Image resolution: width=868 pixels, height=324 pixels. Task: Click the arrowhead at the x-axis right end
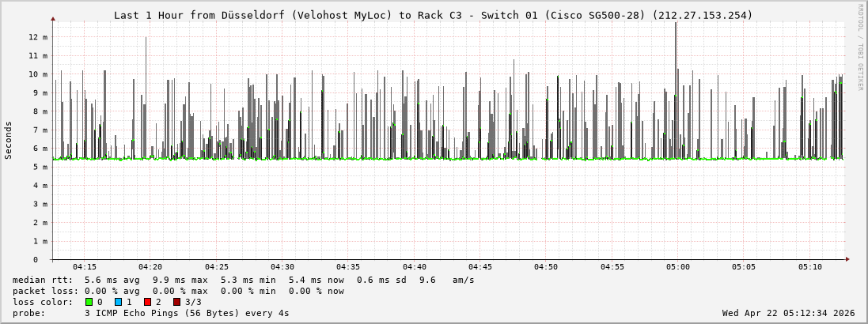[x=847, y=259]
